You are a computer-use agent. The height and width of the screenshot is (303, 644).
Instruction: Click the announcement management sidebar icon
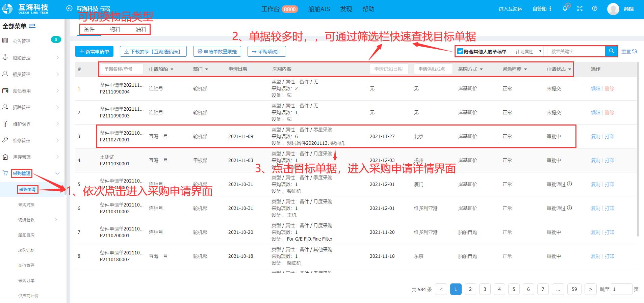point(5,41)
